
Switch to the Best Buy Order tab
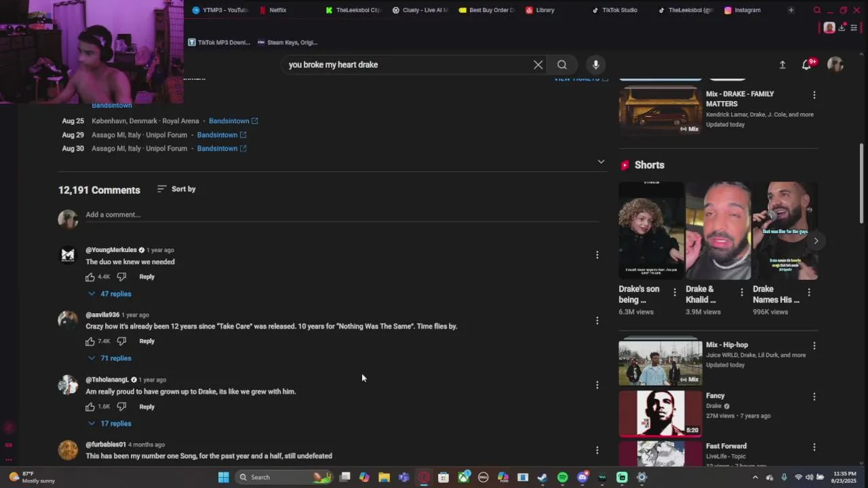487,10
